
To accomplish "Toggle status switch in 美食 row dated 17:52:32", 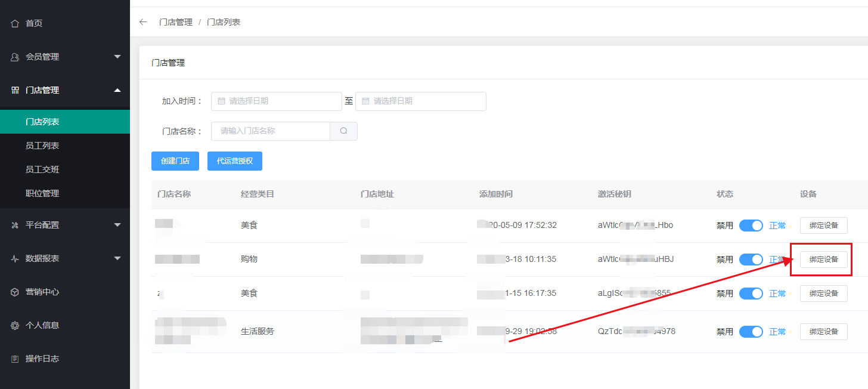I will [x=751, y=226].
